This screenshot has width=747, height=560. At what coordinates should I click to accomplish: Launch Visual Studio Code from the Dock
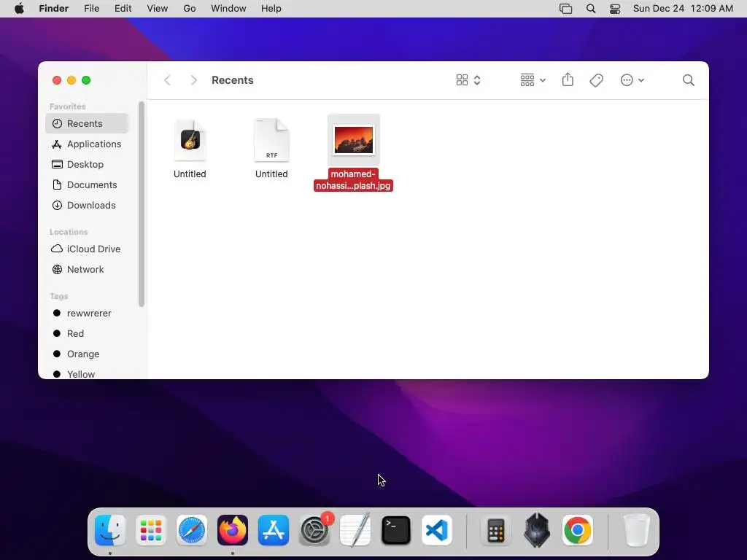coord(437,530)
